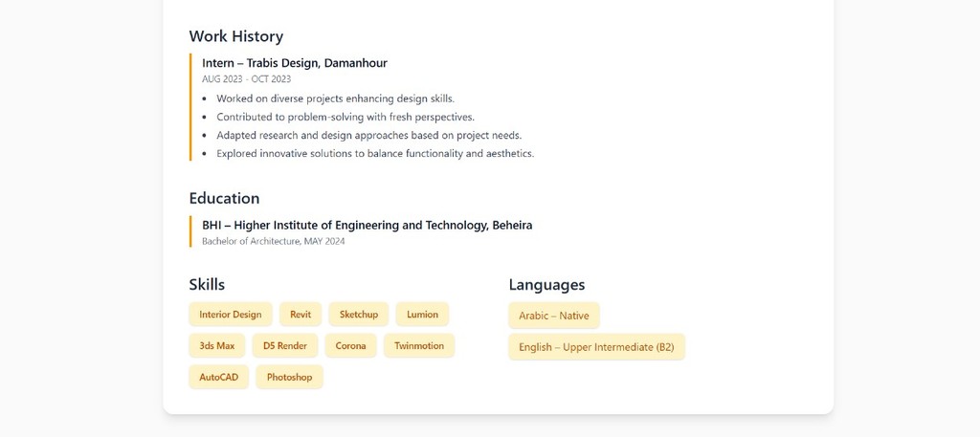980x437 pixels.
Task: Click the Interior Design skill tag
Action: click(x=231, y=315)
